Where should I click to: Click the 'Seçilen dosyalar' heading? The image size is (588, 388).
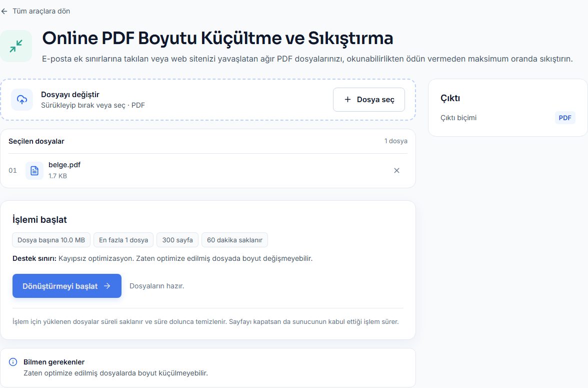click(x=36, y=141)
